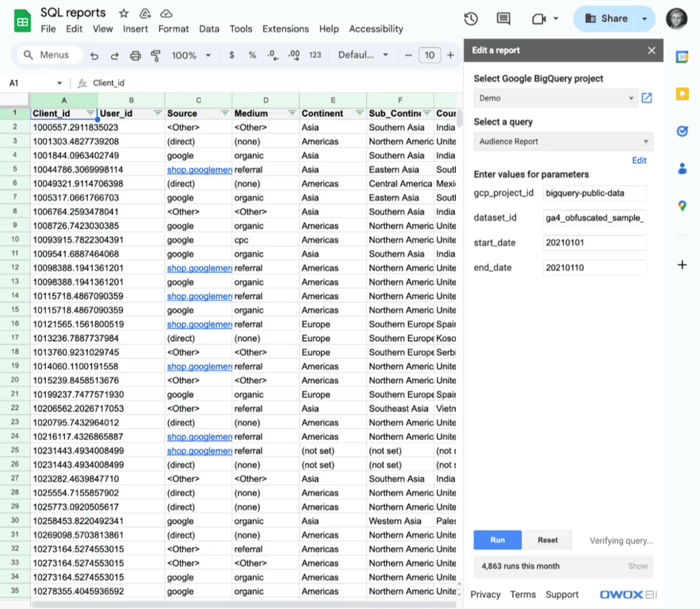Open the Share options arrow

(645, 19)
